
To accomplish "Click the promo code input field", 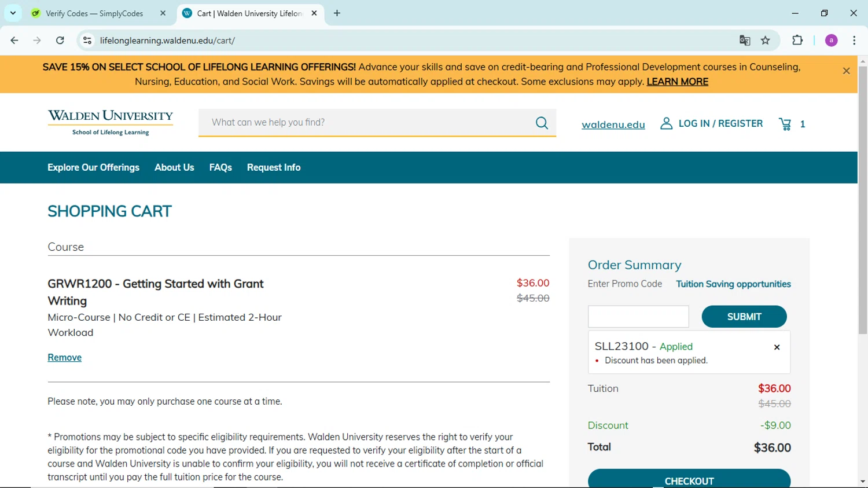I will click(638, 317).
